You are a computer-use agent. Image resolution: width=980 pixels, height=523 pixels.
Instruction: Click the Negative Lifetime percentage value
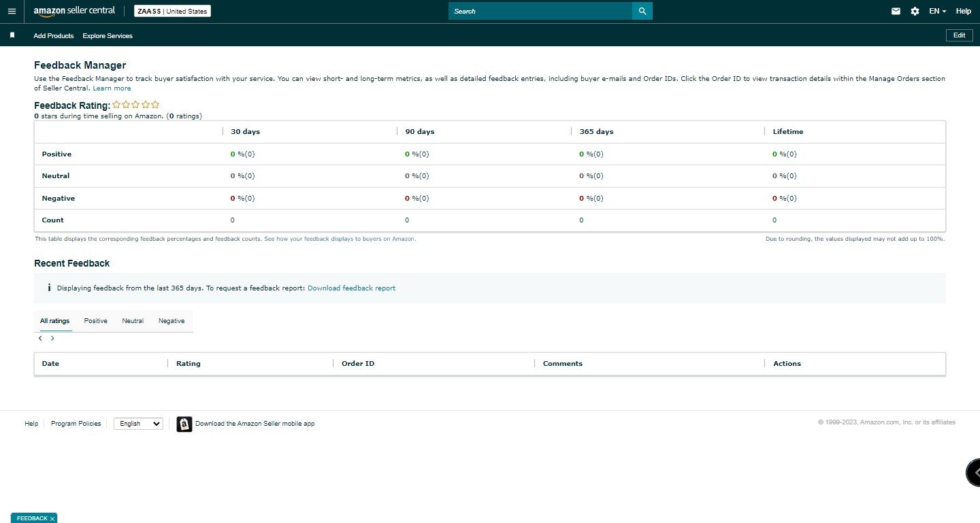(x=785, y=199)
